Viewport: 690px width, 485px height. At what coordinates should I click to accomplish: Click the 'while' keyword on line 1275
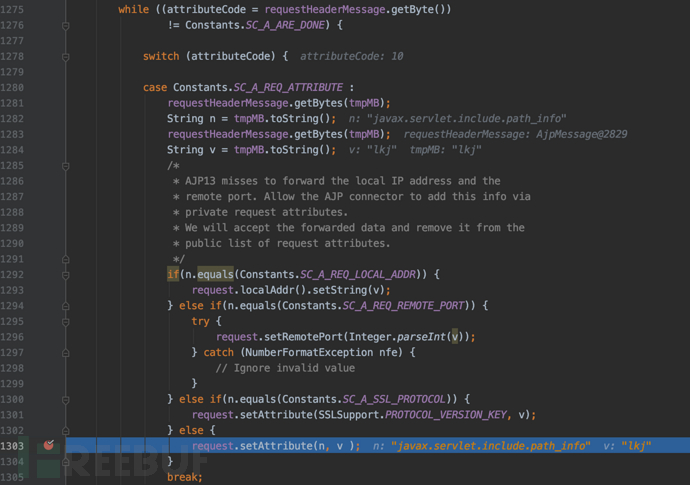pyautogui.click(x=134, y=10)
